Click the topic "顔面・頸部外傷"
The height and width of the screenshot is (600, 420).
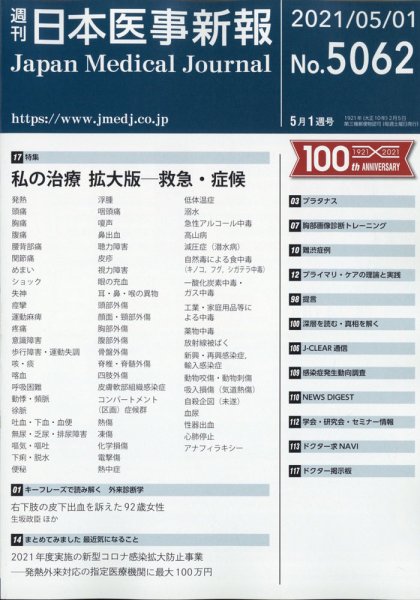click(x=124, y=317)
